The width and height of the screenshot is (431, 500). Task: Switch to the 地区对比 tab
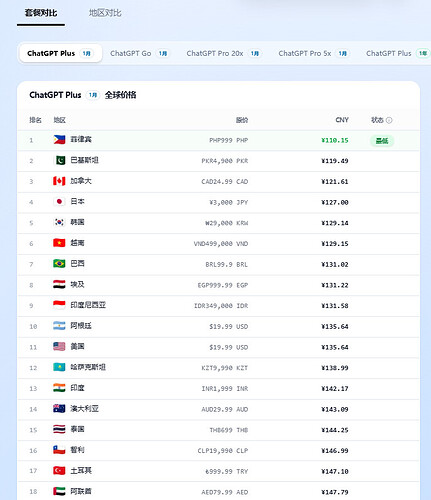(105, 13)
